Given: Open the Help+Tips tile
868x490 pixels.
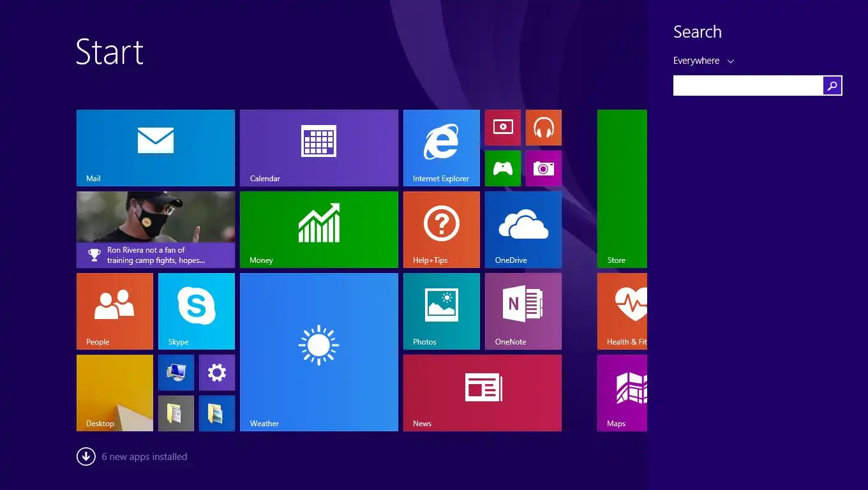Looking at the screenshot, I should tap(442, 230).
